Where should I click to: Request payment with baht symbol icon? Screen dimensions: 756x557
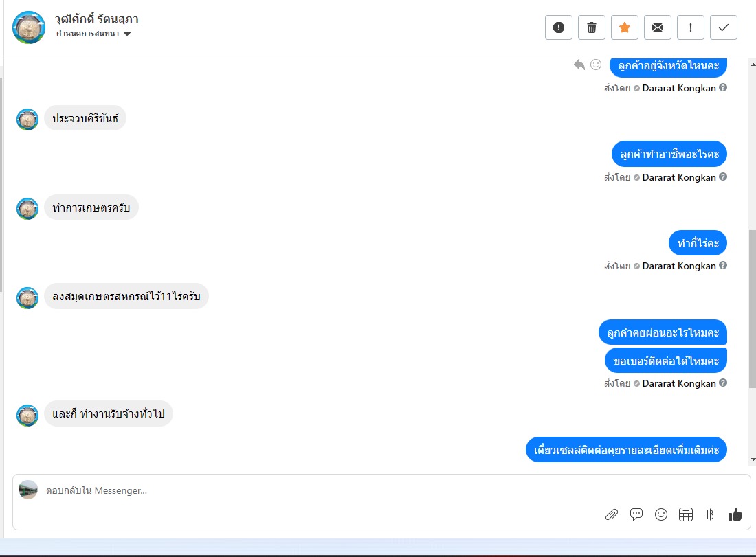tap(710, 514)
